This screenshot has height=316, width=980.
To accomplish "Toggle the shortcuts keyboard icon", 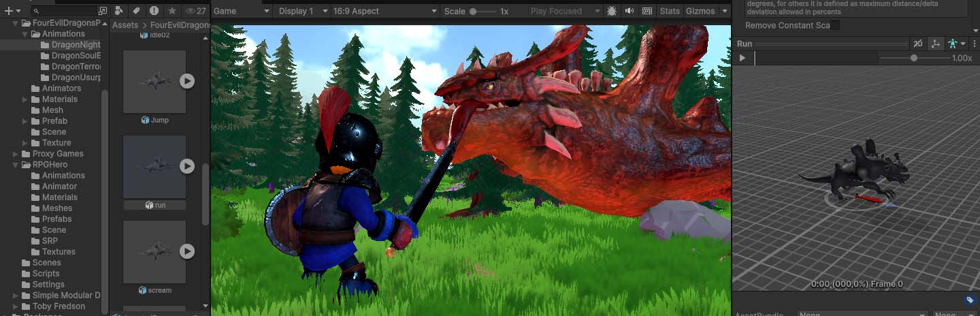I will 647,11.
